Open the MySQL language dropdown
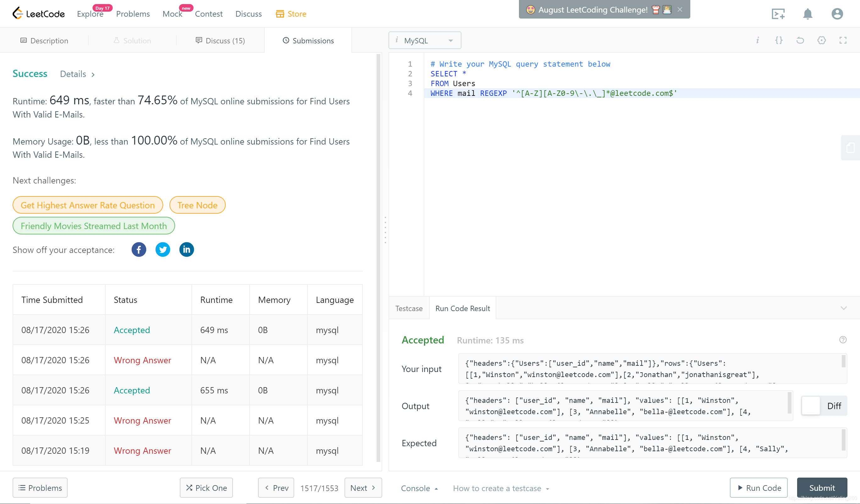This screenshot has width=860, height=504. (x=425, y=41)
